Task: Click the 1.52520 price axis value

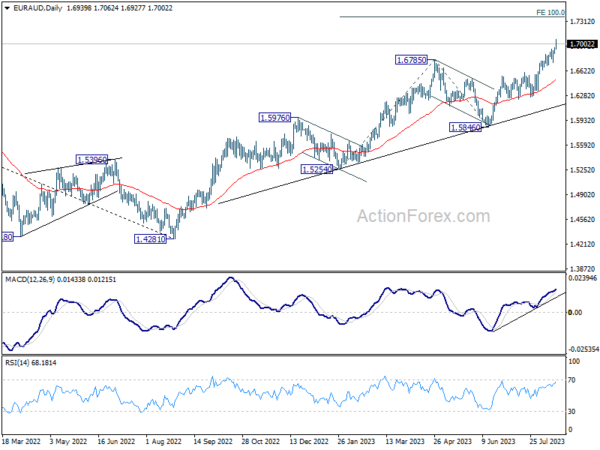Action: (582, 170)
